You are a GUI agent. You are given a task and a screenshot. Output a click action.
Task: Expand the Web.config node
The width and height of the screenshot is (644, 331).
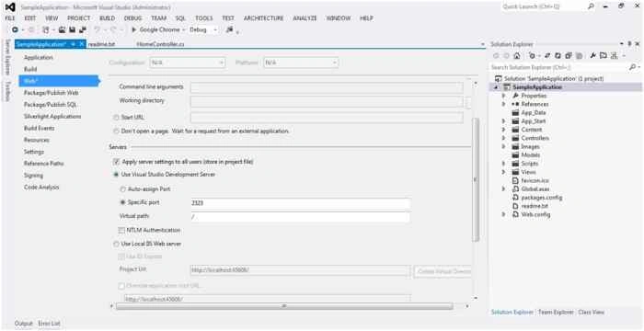(x=503, y=214)
